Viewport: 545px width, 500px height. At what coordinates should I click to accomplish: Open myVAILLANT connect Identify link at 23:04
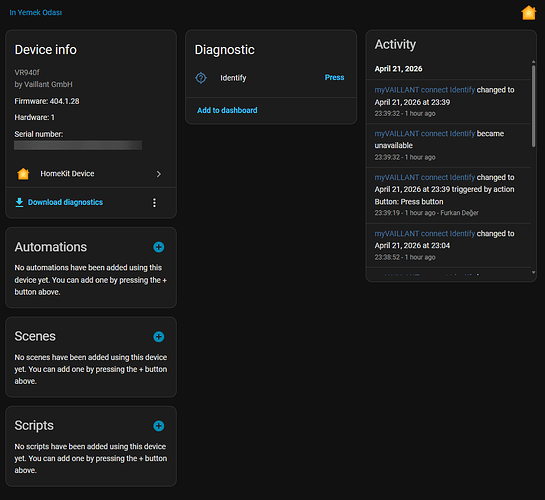(424, 234)
